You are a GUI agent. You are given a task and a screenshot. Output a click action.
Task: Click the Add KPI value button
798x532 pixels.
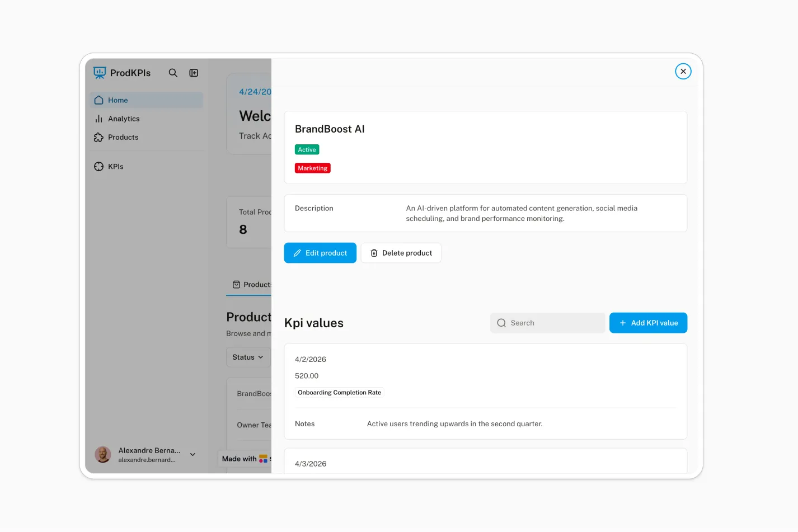point(648,323)
